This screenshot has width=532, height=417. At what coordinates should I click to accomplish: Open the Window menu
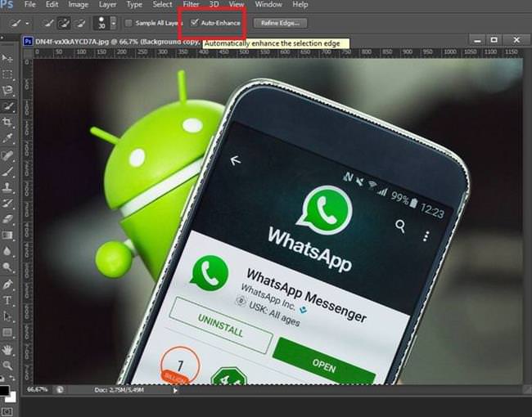coord(268,4)
